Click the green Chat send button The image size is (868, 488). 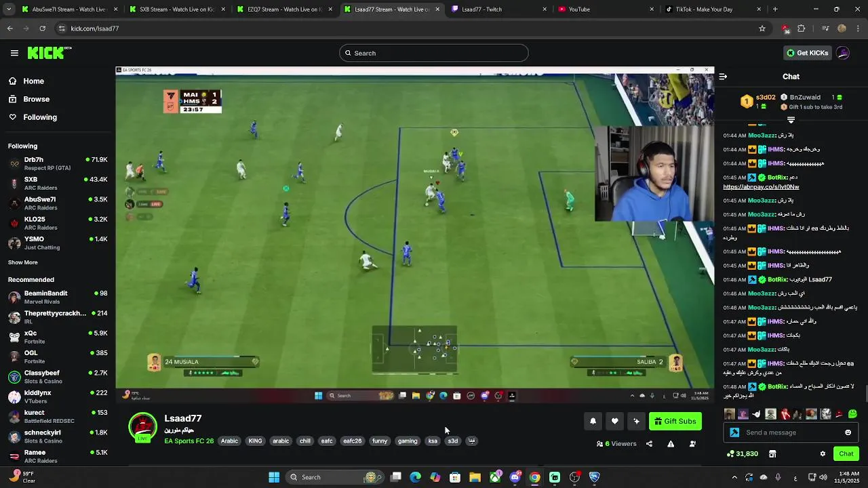click(846, 454)
